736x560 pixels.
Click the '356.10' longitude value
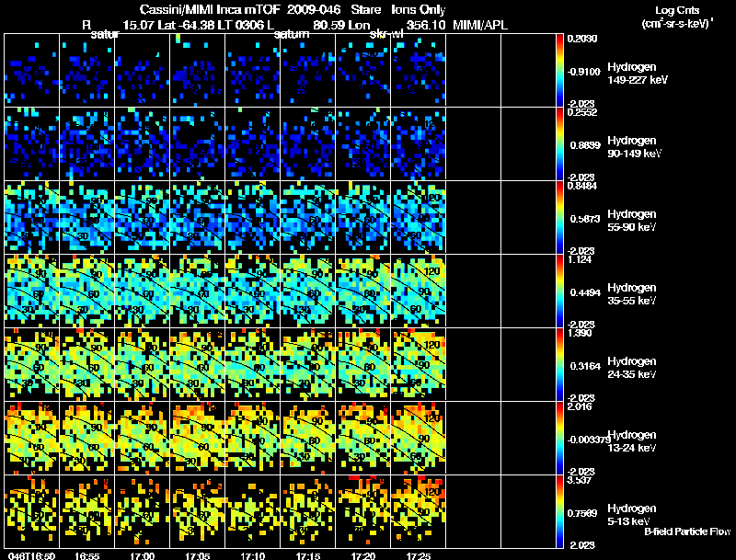(x=426, y=25)
